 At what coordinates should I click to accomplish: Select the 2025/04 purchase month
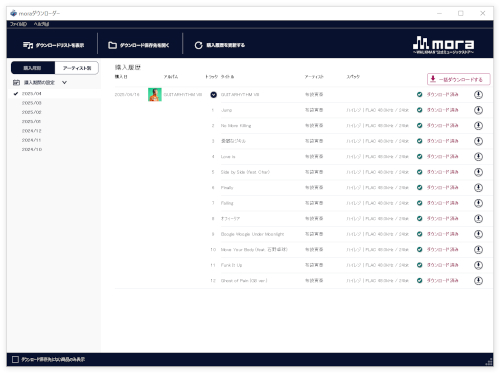click(32, 94)
